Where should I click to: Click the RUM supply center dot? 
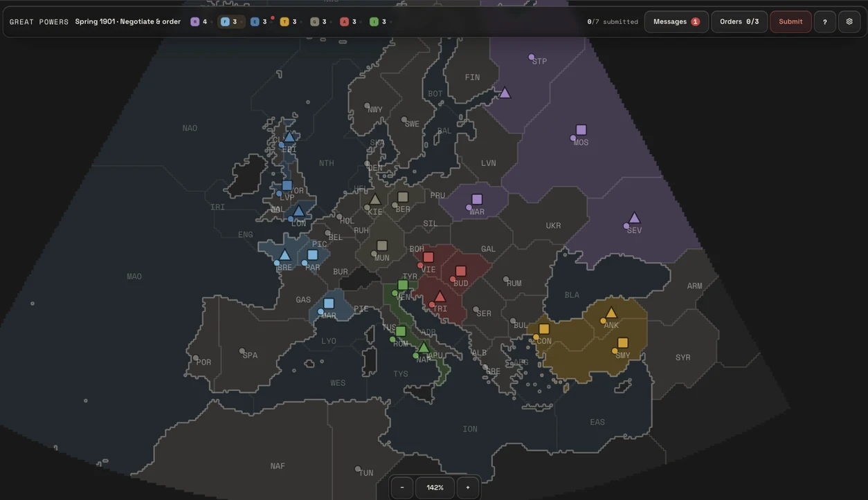click(506, 279)
